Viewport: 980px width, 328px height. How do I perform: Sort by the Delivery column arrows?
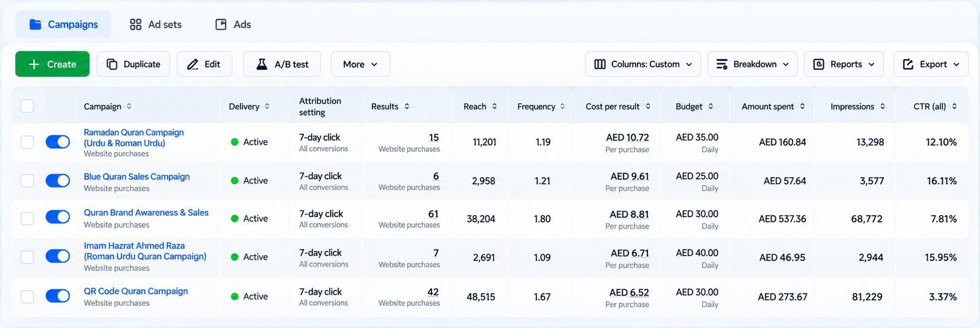coord(267,106)
